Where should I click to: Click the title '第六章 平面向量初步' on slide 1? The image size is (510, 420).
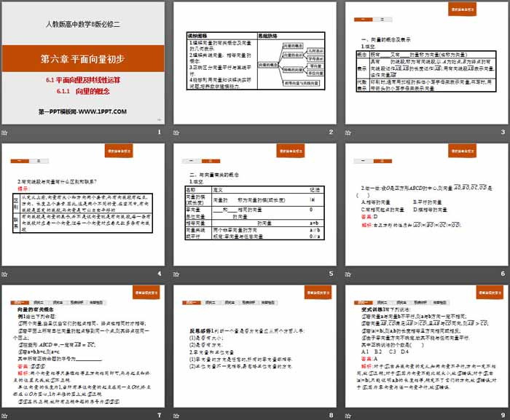coord(82,59)
